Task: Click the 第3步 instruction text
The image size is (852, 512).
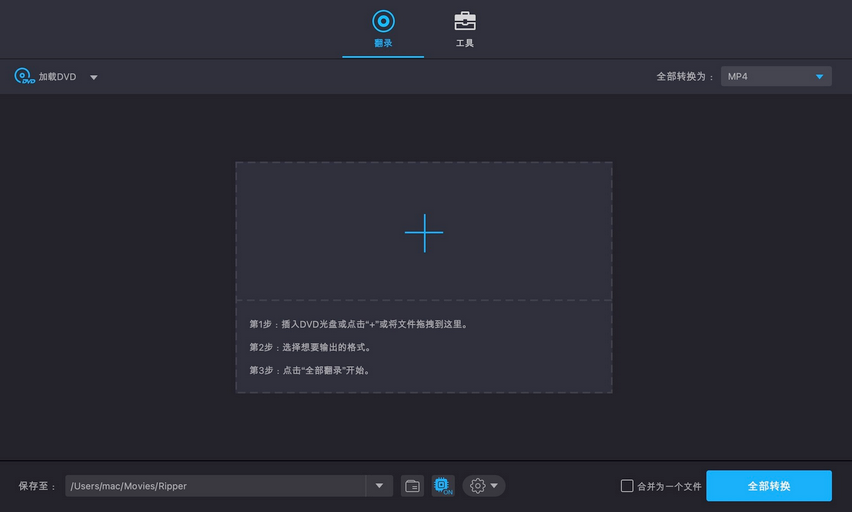Action: (310, 371)
